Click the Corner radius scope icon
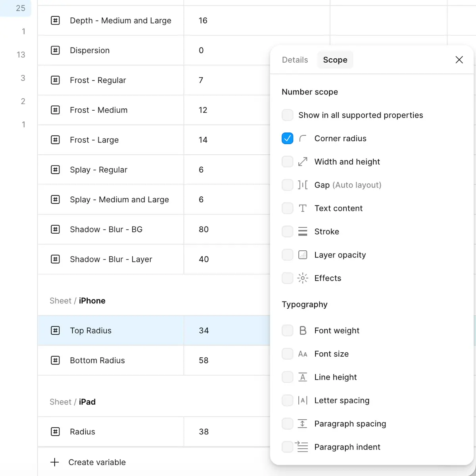Screen dimensions: 476x476 (303, 138)
